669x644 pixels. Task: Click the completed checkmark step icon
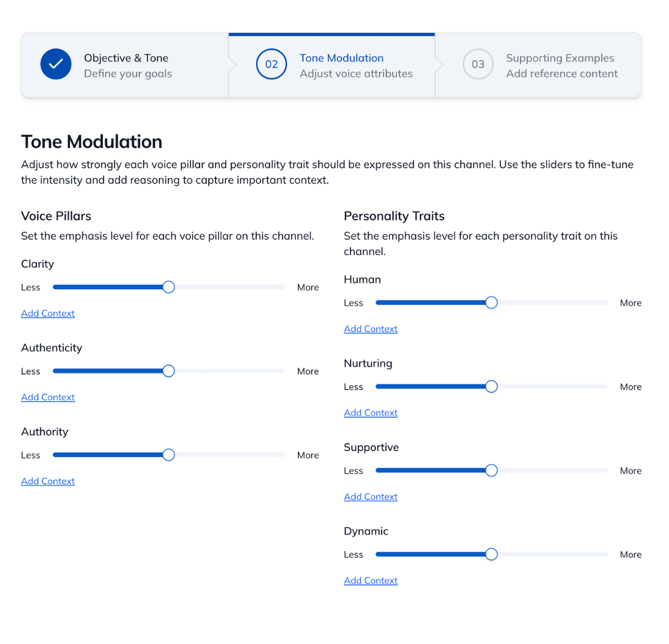[x=56, y=64]
